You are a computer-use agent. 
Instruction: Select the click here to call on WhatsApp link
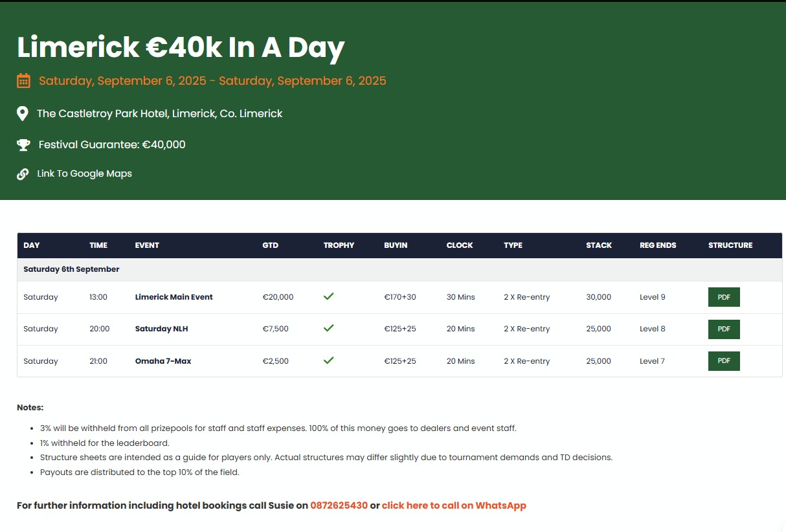pos(454,505)
